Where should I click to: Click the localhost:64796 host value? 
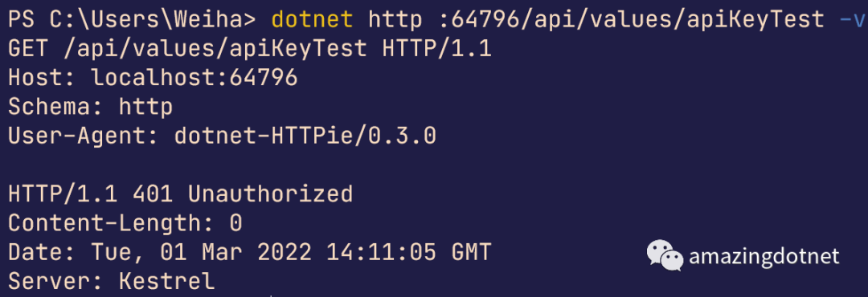[x=194, y=78]
